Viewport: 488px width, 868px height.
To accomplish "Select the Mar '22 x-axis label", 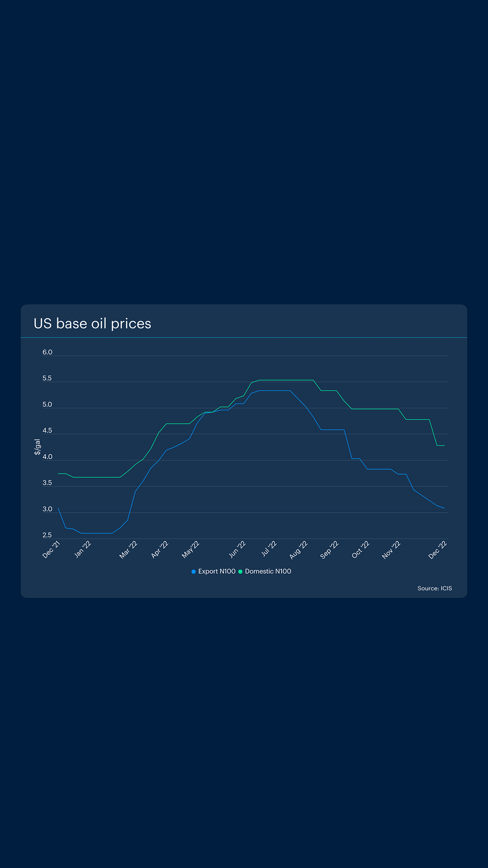I will 128,550.
